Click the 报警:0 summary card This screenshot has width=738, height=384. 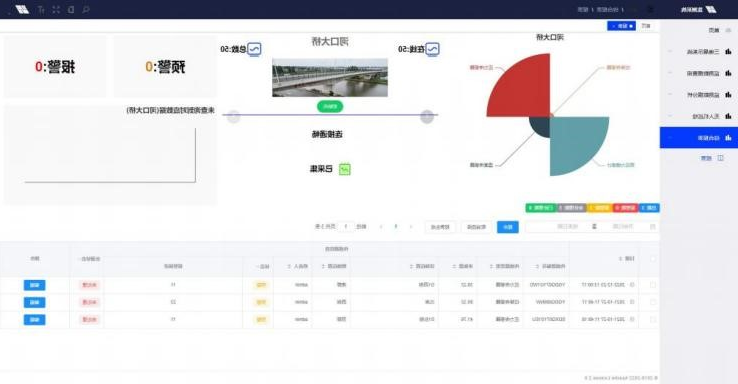[55, 66]
